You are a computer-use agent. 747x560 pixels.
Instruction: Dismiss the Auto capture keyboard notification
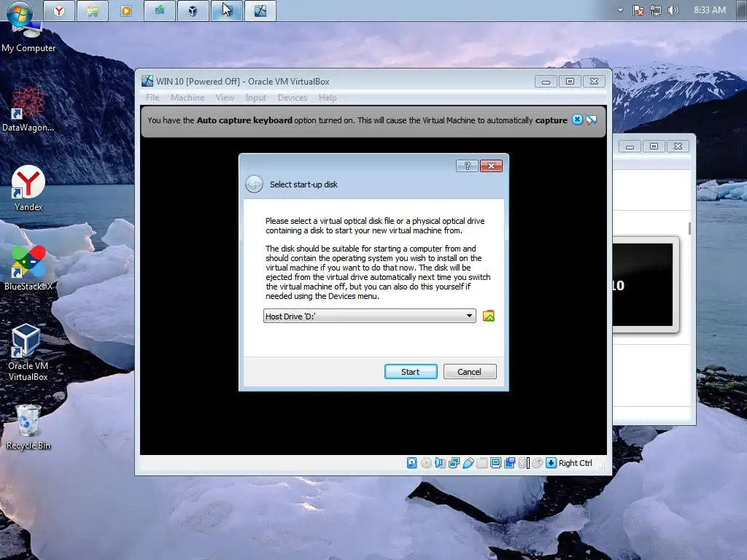[x=577, y=120]
